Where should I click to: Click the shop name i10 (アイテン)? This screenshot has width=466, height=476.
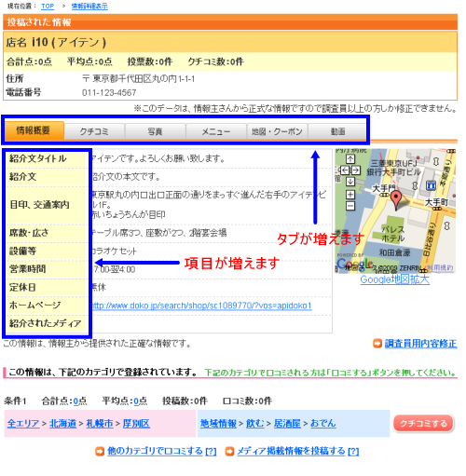(x=69, y=42)
